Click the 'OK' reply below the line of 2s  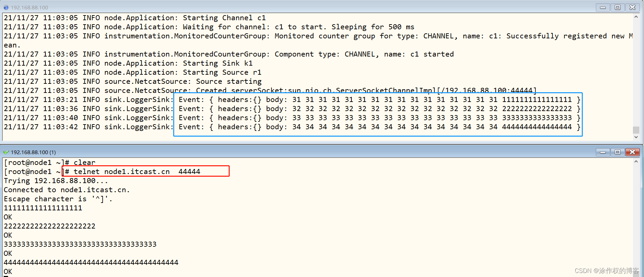(8, 235)
